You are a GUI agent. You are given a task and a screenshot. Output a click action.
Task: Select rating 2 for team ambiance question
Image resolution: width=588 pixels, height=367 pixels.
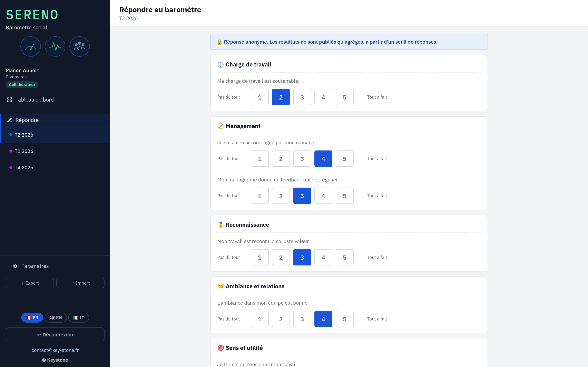[281, 319]
